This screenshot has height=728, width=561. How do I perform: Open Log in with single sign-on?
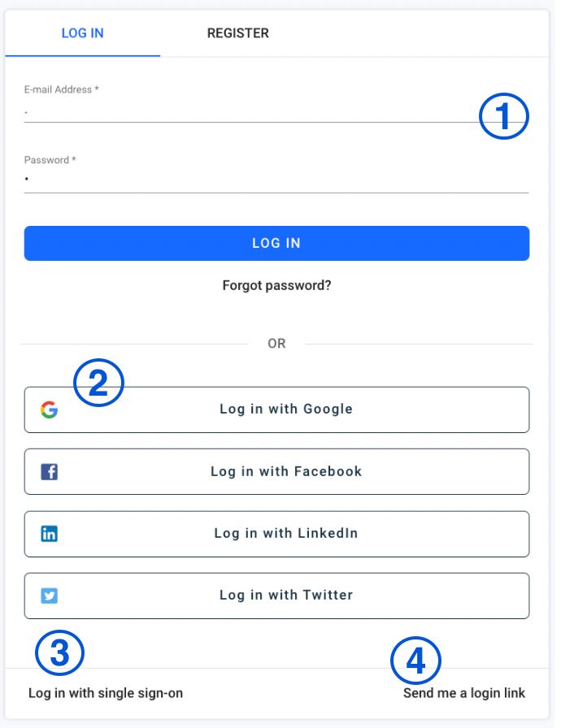106,693
